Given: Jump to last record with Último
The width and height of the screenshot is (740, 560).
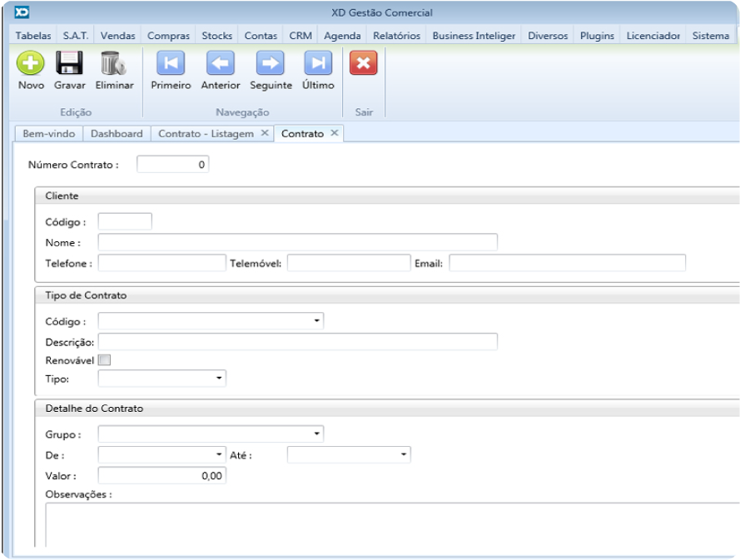Looking at the screenshot, I should (318, 64).
